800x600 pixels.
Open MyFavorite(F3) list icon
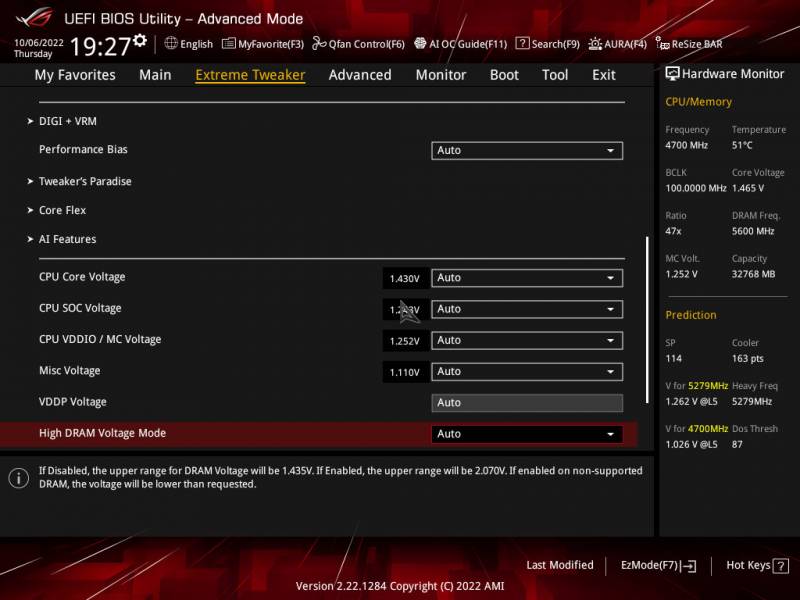coord(229,43)
